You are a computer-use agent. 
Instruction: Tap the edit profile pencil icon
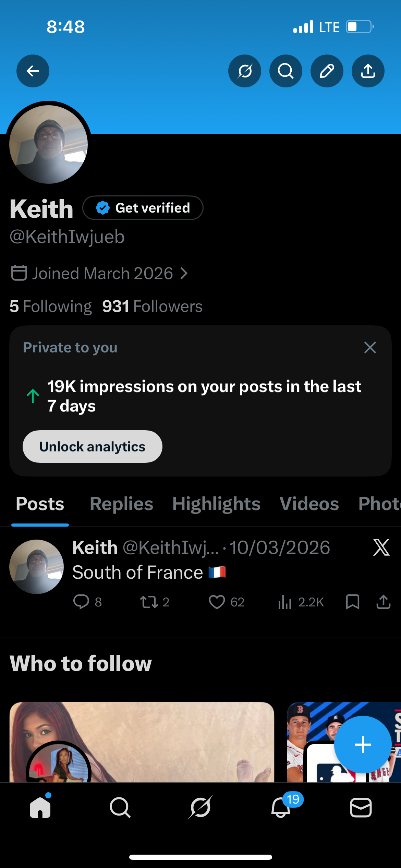click(x=327, y=71)
